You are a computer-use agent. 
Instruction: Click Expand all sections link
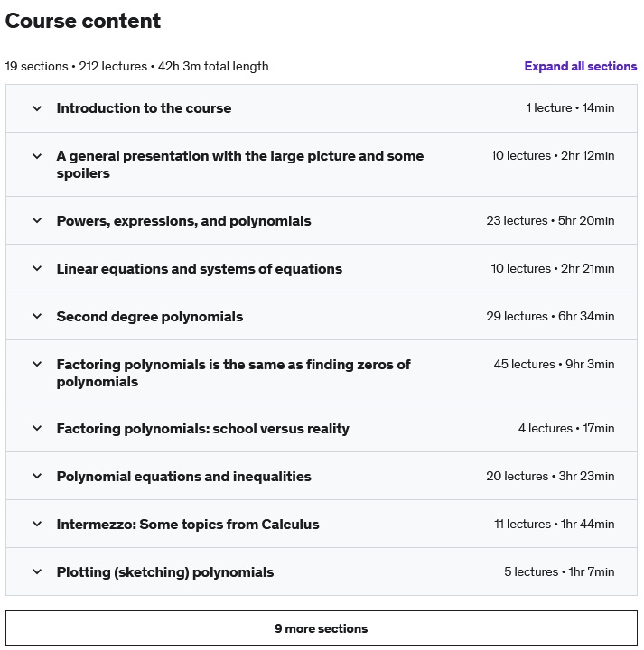pyautogui.click(x=580, y=66)
